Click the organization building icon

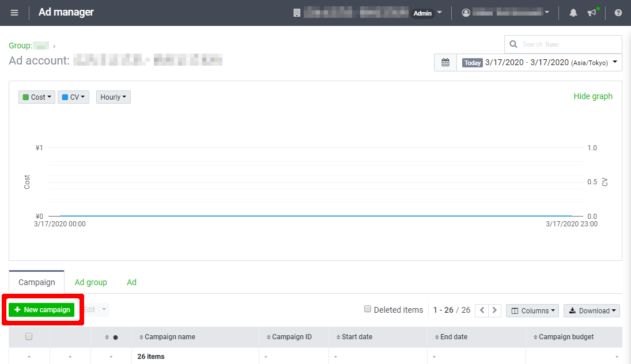tap(297, 13)
